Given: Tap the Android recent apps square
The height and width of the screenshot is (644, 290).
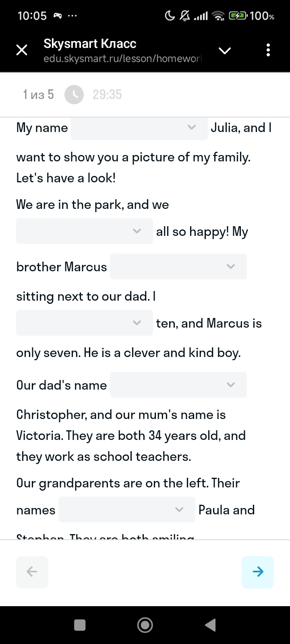Looking at the screenshot, I should 80,625.
